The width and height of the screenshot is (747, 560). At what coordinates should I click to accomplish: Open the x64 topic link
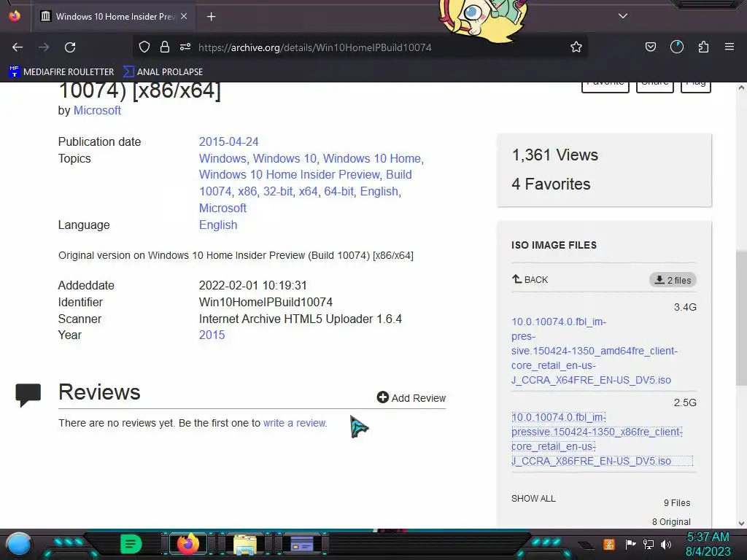coord(308,192)
